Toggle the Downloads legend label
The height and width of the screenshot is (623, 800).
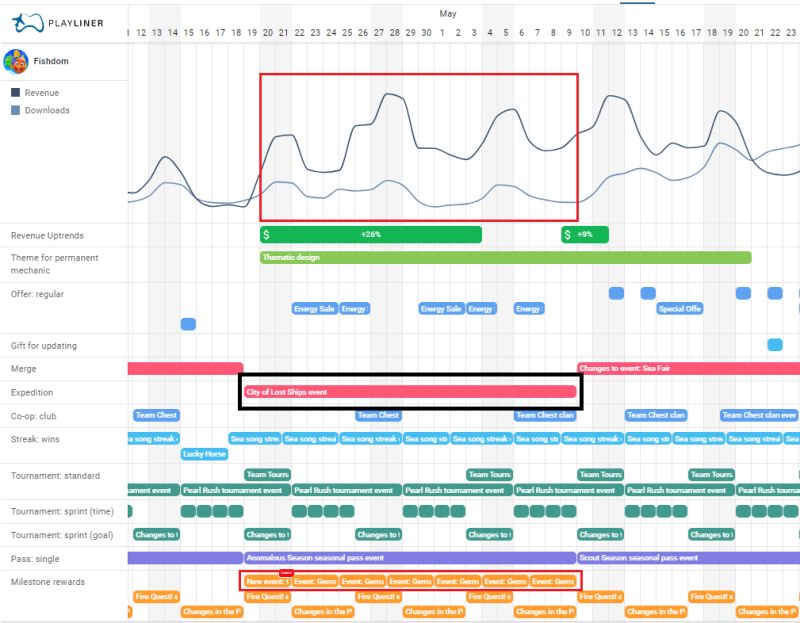coord(47,110)
